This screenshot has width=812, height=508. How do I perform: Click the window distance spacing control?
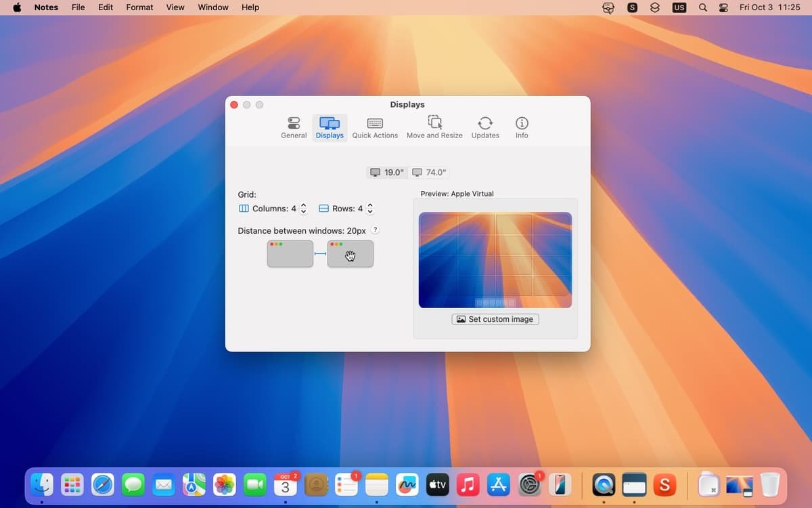(320, 253)
